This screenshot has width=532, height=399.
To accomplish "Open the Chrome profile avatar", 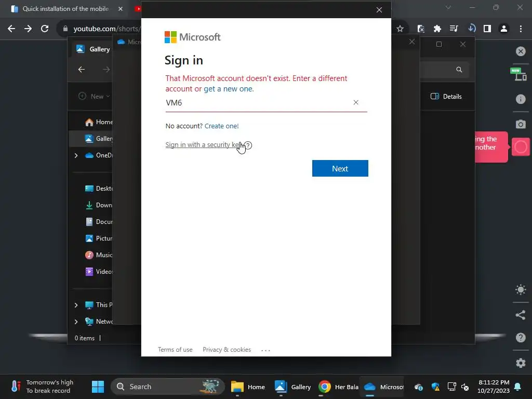I will 504,29.
